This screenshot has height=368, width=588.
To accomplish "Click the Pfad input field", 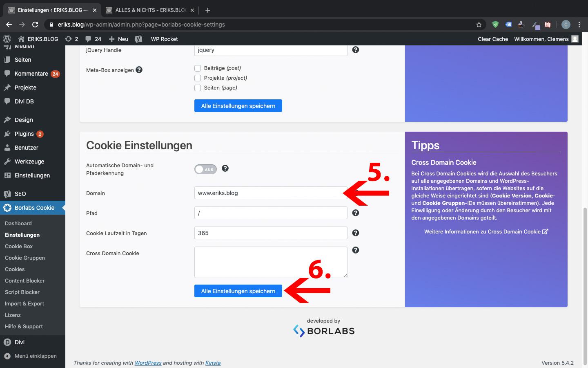I will [271, 213].
